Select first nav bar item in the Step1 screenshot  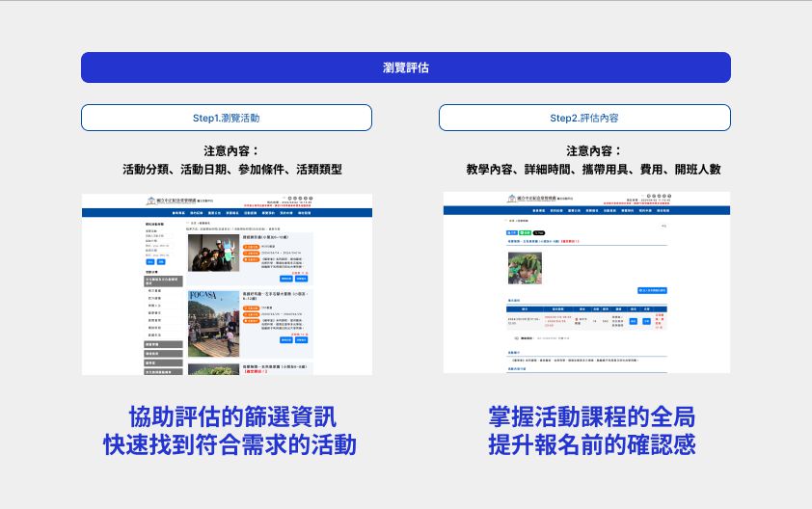177,212
